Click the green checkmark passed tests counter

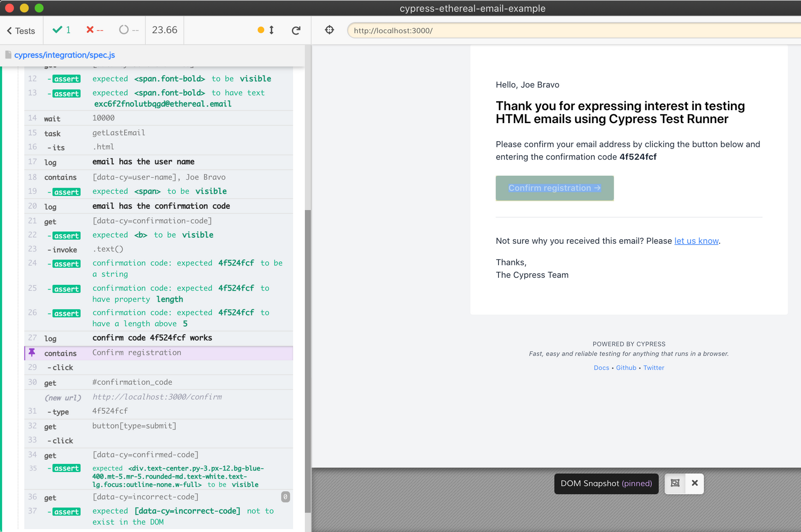pos(61,30)
